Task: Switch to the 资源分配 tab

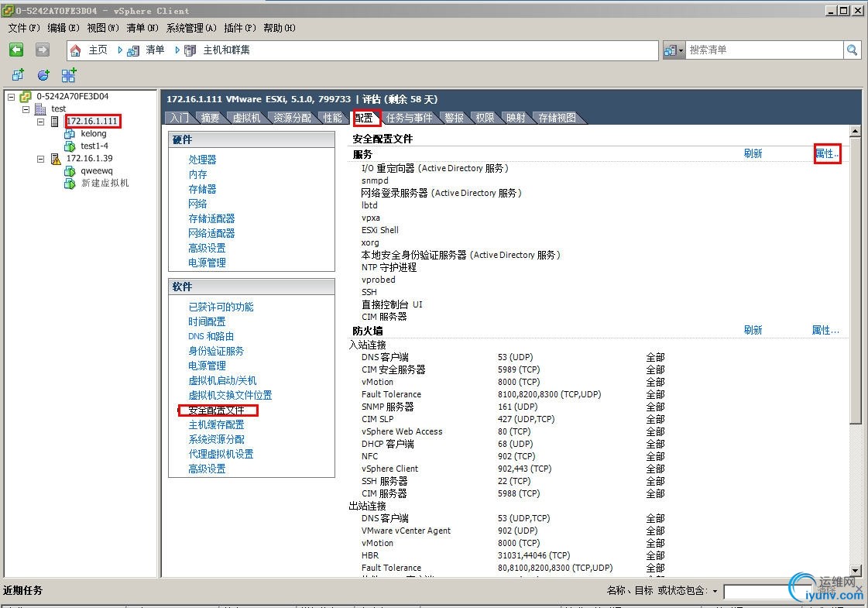Action: click(292, 118)
